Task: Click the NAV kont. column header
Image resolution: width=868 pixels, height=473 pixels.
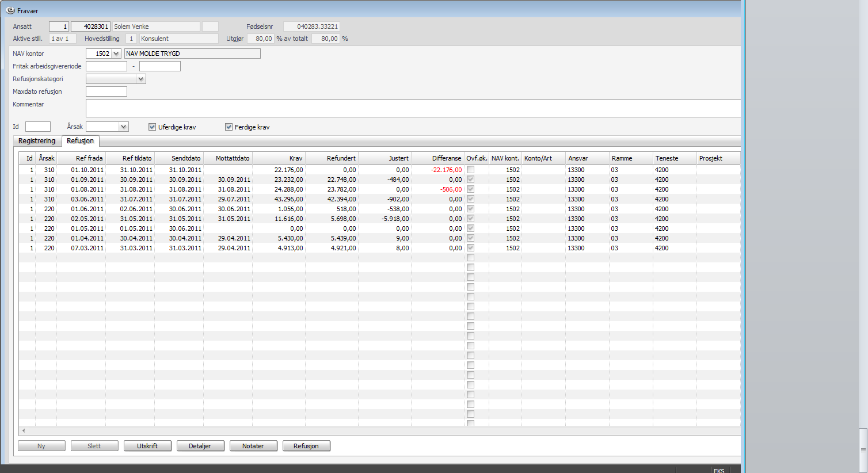Action: 505,158
